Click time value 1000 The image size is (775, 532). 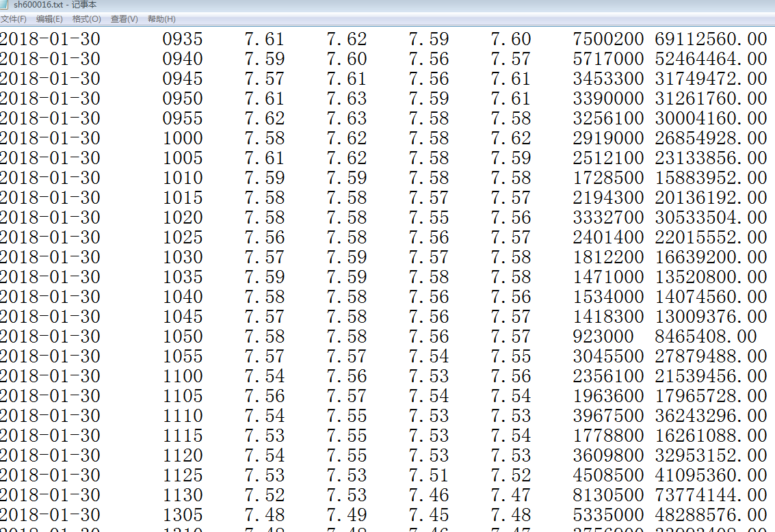183,138
